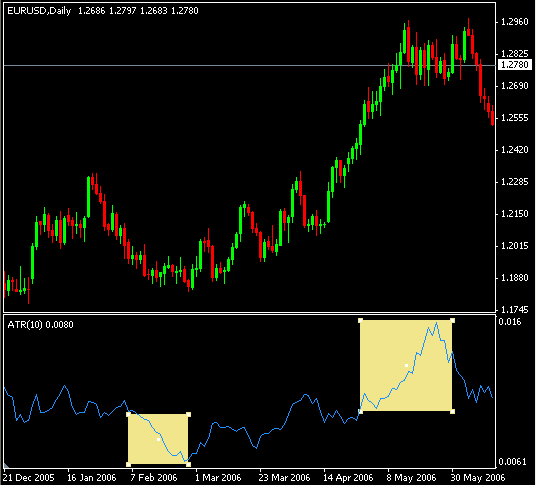
Task: Click center point of the large yellow rectangle
Action: coord(407,365)
